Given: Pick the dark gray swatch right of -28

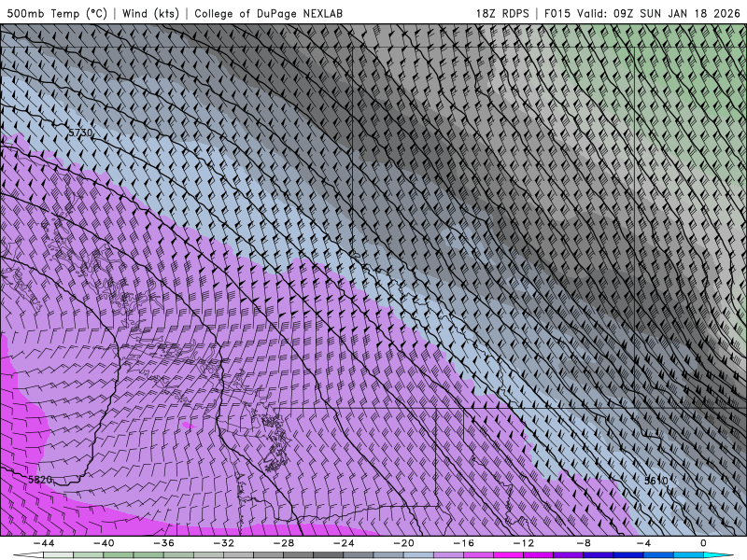Looking at the screenshot, I should tap(299, 555).
